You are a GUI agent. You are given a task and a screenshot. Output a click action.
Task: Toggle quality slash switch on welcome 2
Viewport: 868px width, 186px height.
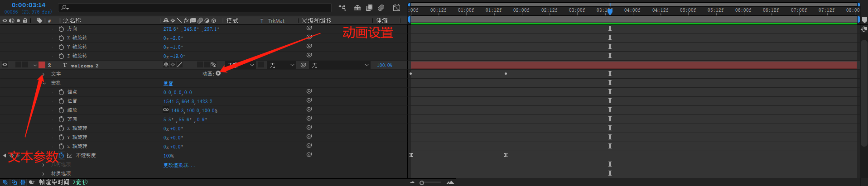pos(179,65)
